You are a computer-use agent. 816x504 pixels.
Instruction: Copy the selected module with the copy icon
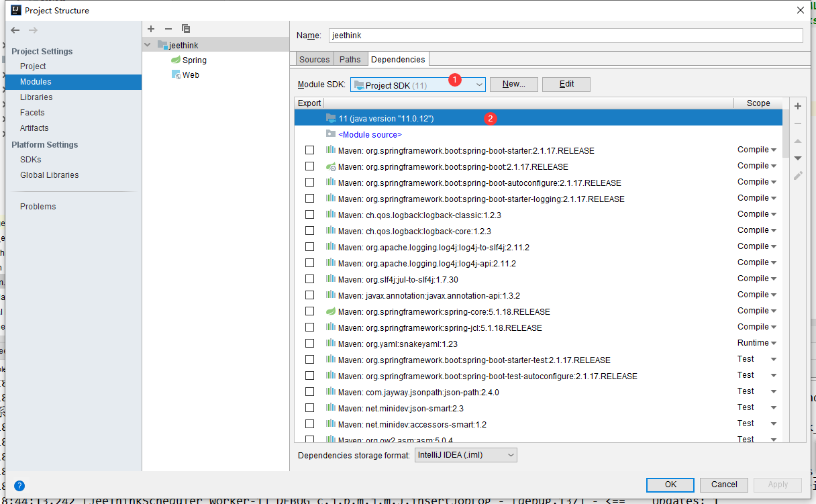pyautogui.click(x=186, y=29)
